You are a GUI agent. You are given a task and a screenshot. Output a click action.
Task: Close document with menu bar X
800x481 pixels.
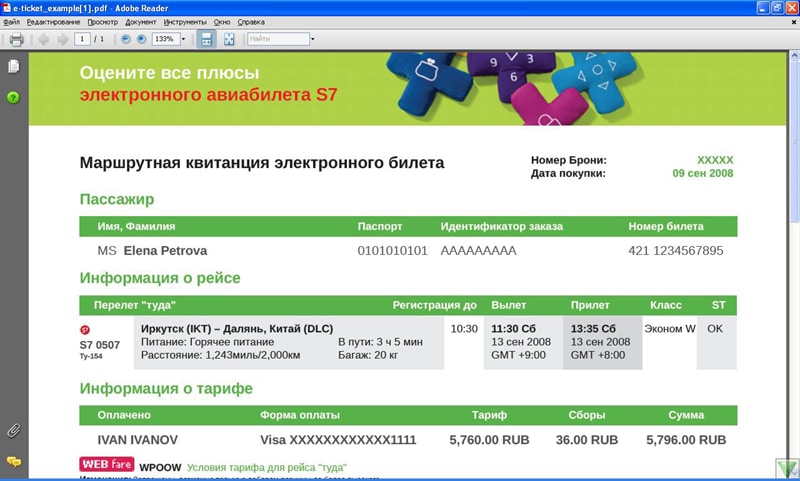[794, 22]
